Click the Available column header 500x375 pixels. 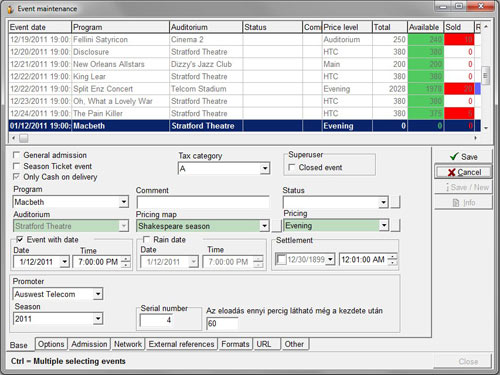[425, 27]
